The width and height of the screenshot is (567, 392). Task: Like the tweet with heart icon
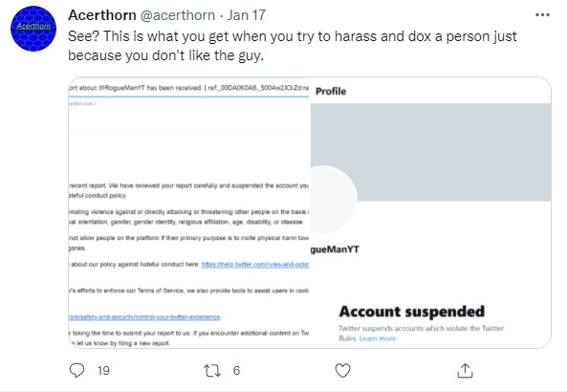tap(343, 371)
